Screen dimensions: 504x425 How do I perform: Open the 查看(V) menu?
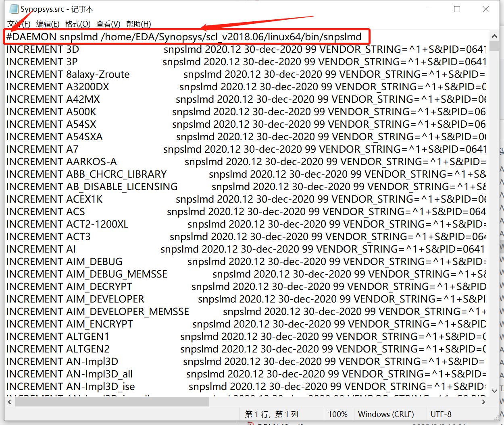click(x=108, y=24)
